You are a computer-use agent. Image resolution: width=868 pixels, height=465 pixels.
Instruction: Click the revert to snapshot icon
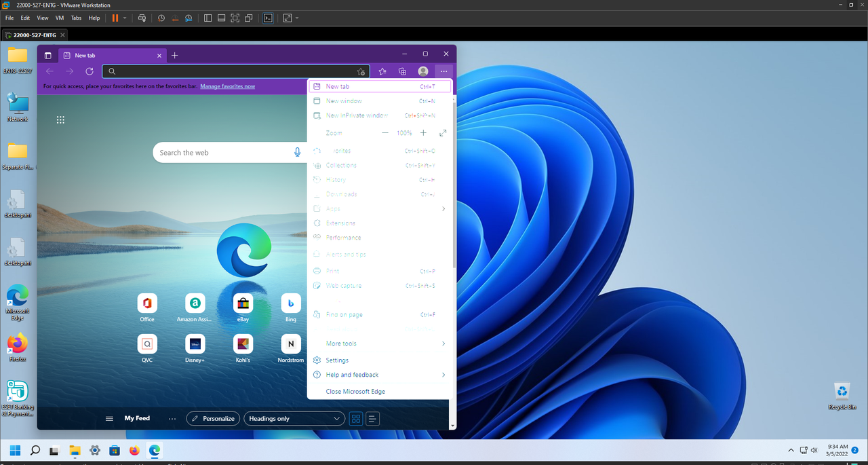pyautogui.click(x=175, y=18)
